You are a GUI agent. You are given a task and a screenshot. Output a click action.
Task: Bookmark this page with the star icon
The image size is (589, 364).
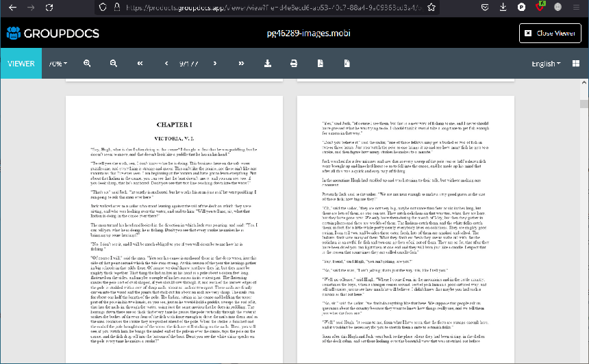(431, 8)
